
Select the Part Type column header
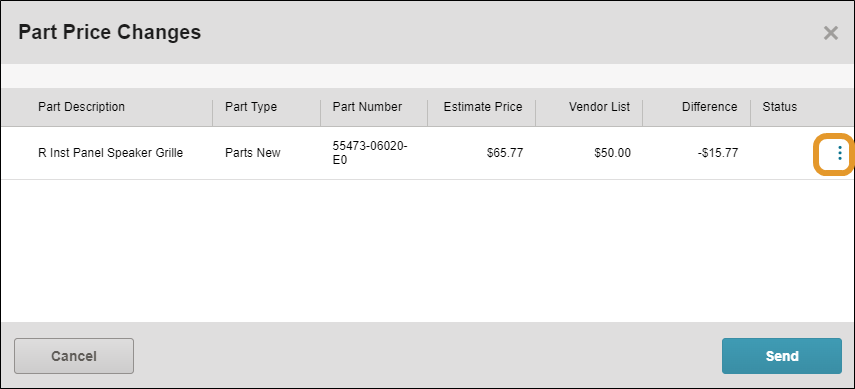coord(251,107)
